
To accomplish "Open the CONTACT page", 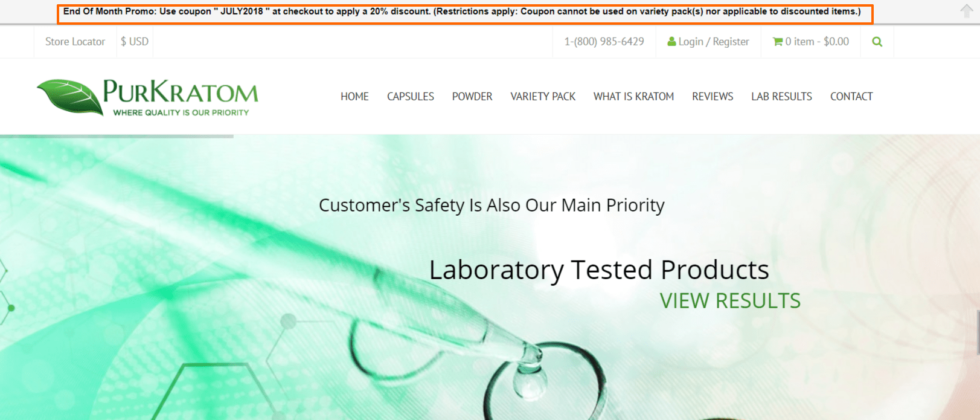I will pos(851,97).
